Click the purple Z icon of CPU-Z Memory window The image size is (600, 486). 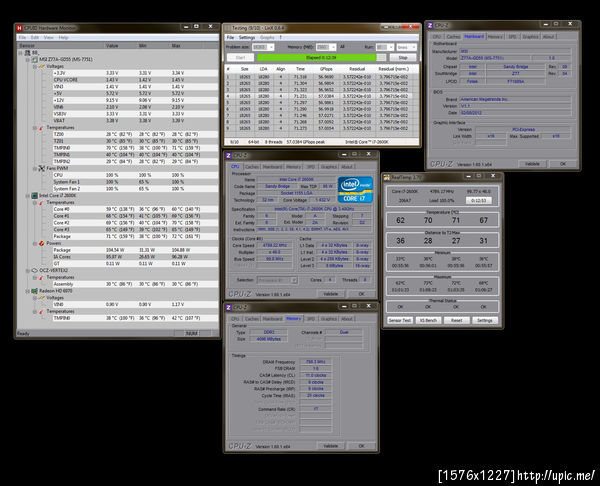(228, 307)
